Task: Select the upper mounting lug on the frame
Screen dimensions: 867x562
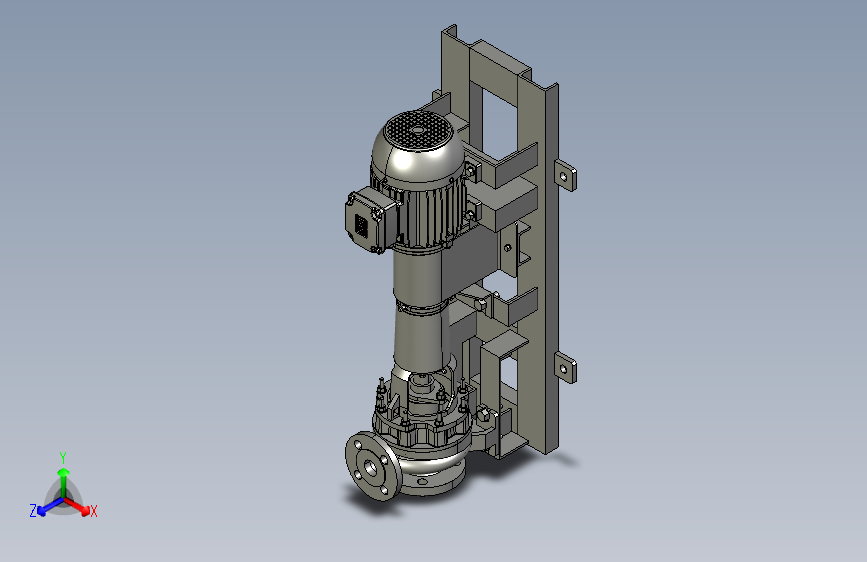Action: 566,175
